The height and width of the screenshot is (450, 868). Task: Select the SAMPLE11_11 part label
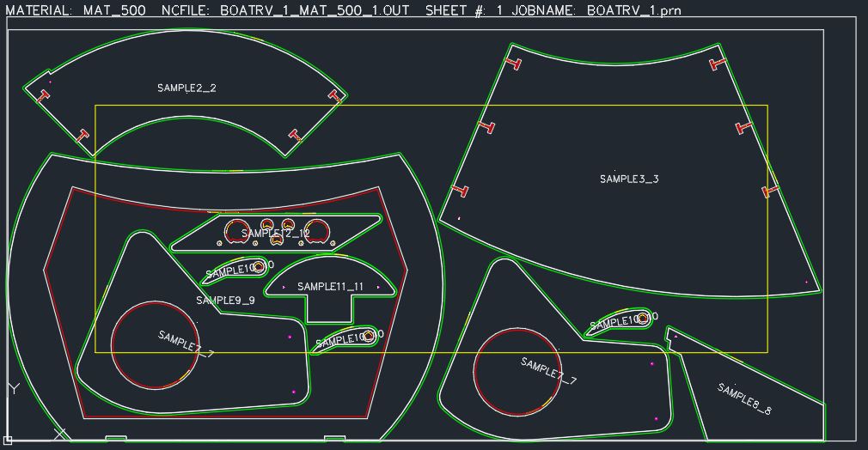(x=330, y=286)
